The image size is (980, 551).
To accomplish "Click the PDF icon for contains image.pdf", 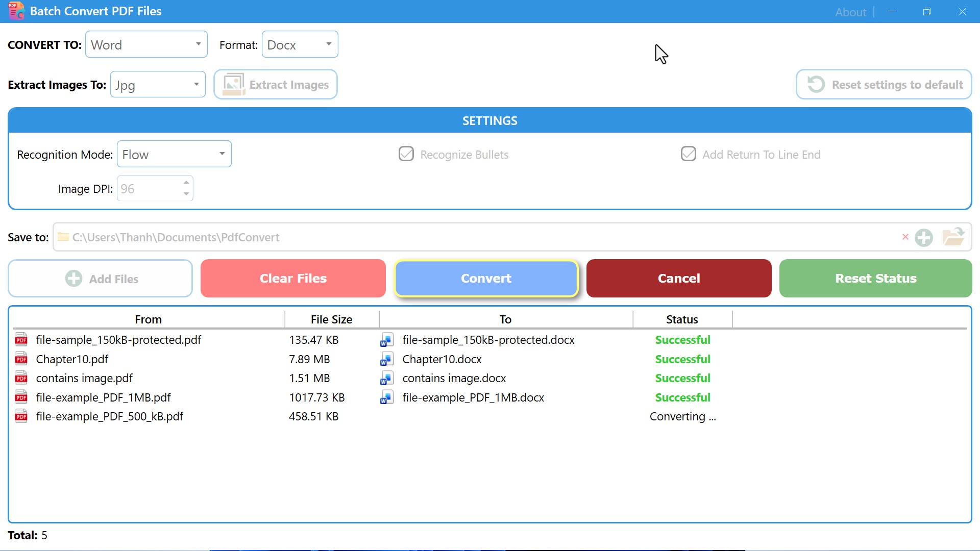I will click(21, 378).
